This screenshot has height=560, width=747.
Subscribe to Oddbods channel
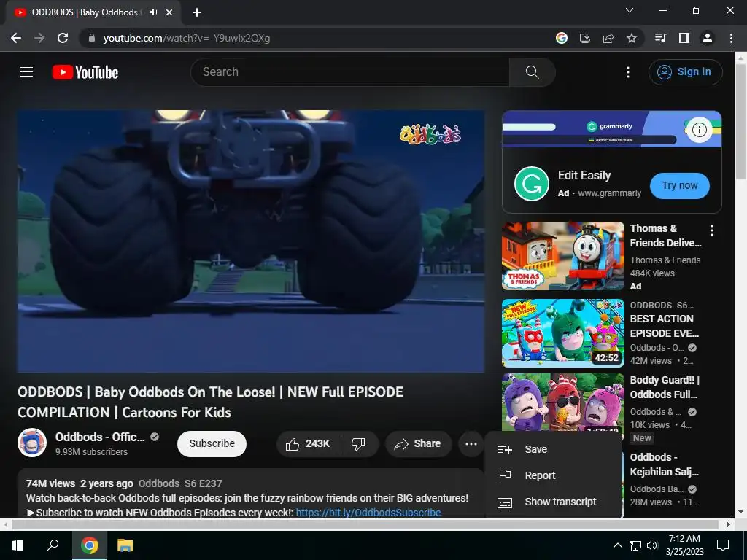(212, 444)
